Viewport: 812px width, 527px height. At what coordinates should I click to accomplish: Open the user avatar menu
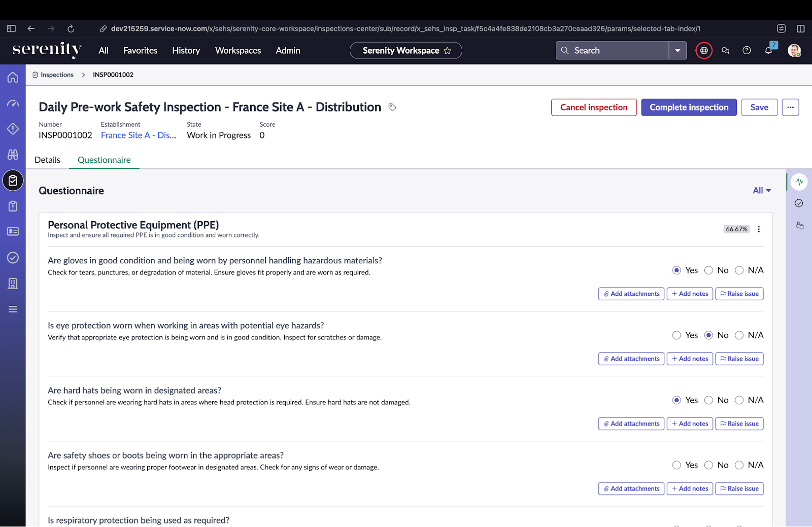pos(794,51)
